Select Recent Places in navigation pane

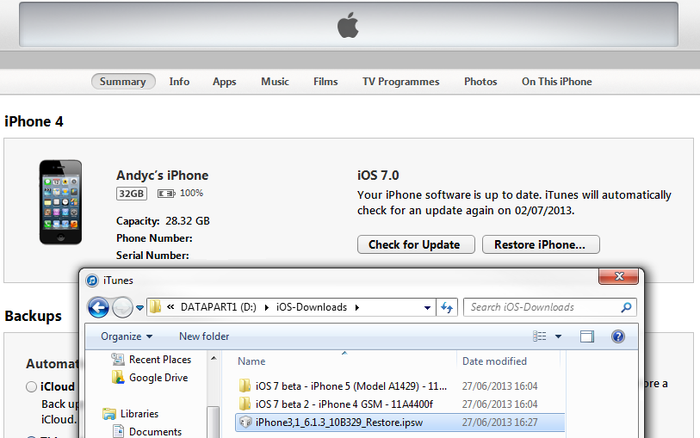click(x=160, y=359)
